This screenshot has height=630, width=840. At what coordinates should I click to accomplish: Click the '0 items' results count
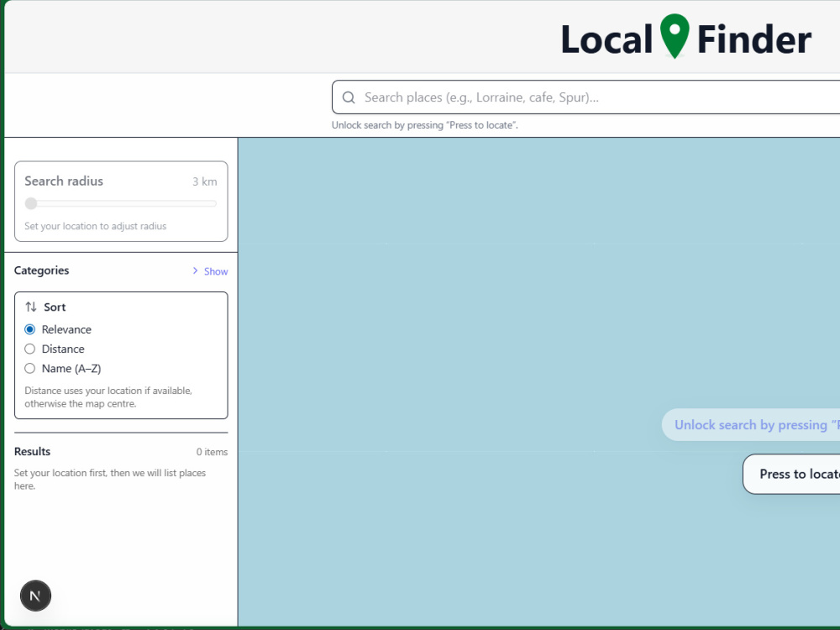coord(213,452)
